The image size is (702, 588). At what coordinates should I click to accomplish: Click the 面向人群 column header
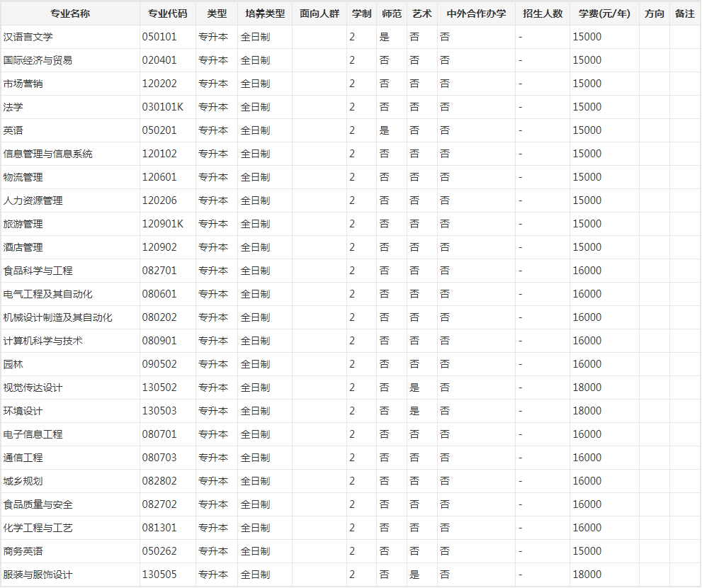coord(319,14)
